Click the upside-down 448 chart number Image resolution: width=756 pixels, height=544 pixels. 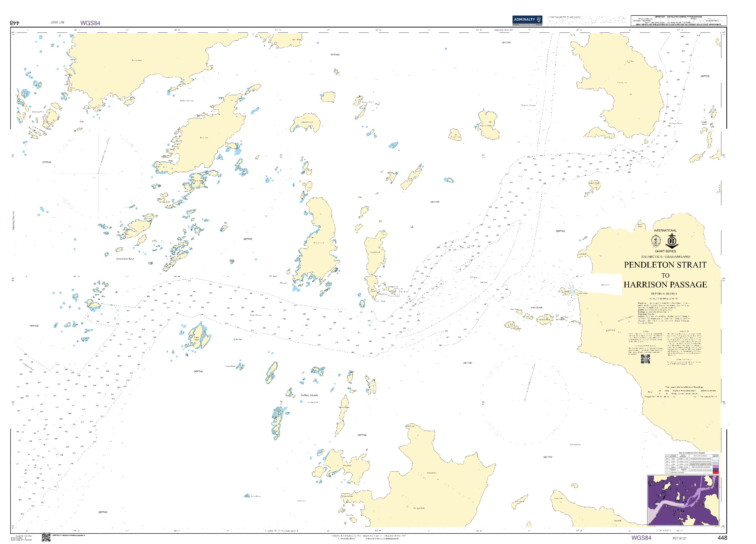[x=15, y=23]
